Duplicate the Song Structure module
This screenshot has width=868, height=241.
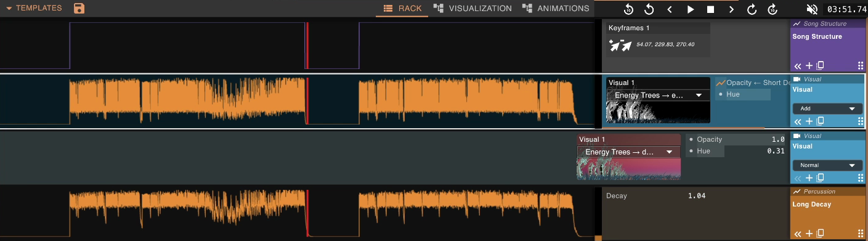820,65
